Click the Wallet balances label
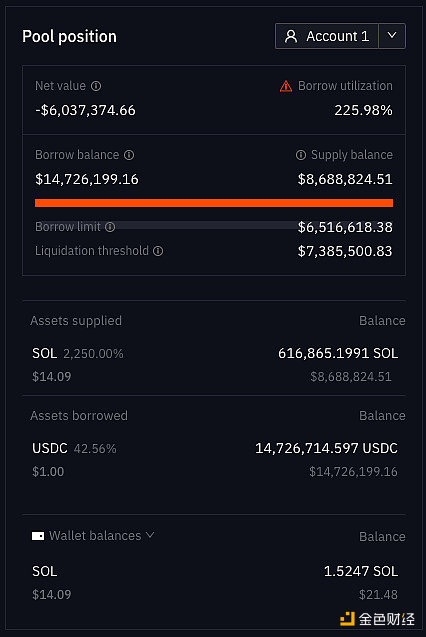 tap(95, 536)
